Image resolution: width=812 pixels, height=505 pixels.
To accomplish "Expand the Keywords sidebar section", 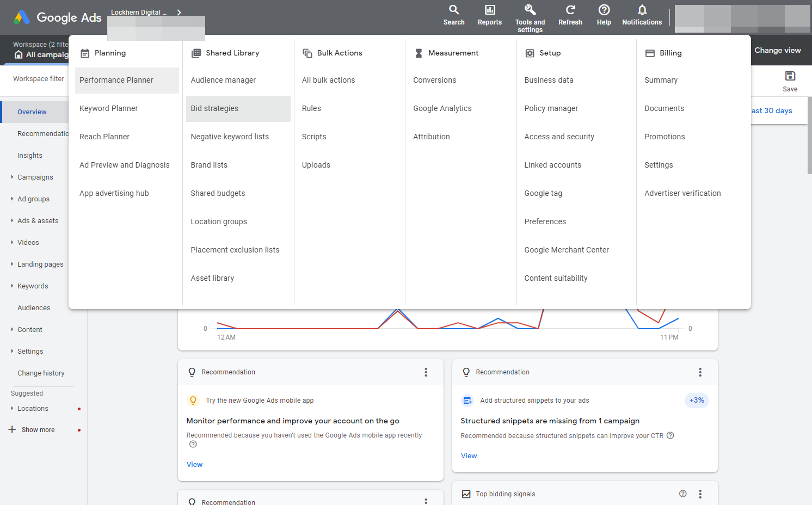I will point(12,286).
